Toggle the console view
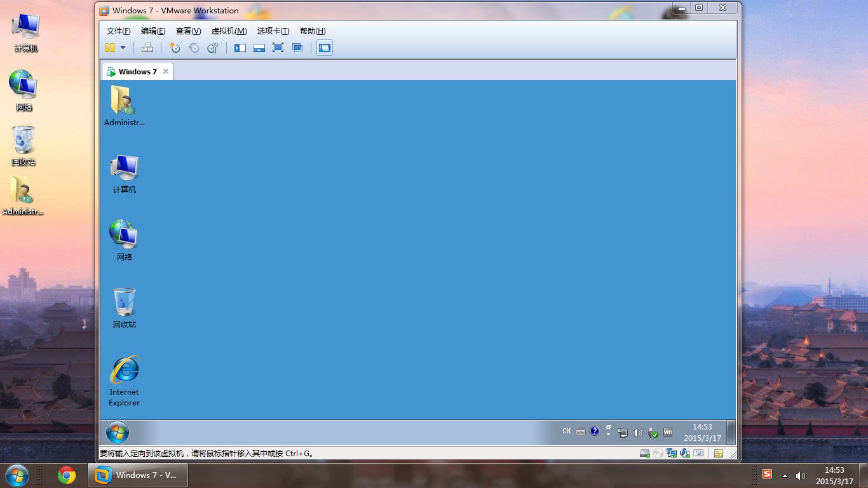Viewport: 868px width, 488px height. point(325,47)
